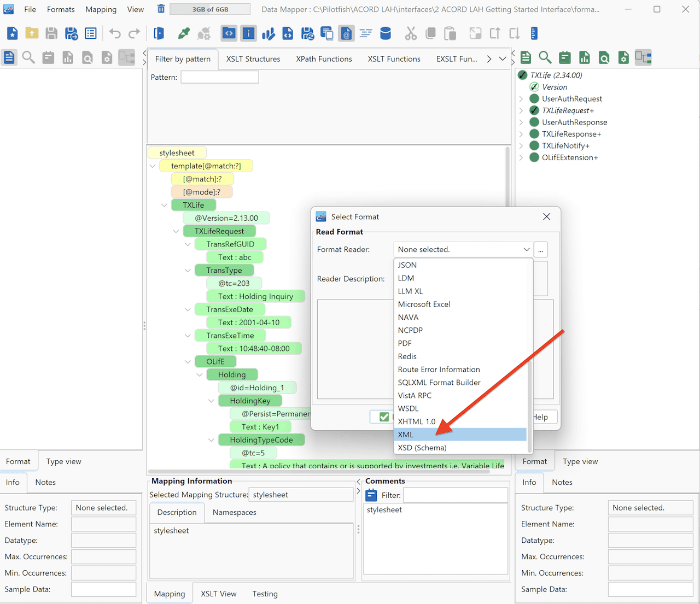This screenshot has width=700, height=604.
Task: Select JSON from the format list
Action: point(460,265)
